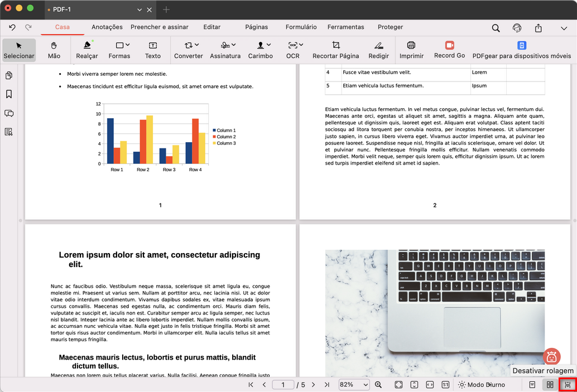This screenshot has width=577, height=392.
Task: Toggle Modo Diurno day mode
Action: coord(482,385)
